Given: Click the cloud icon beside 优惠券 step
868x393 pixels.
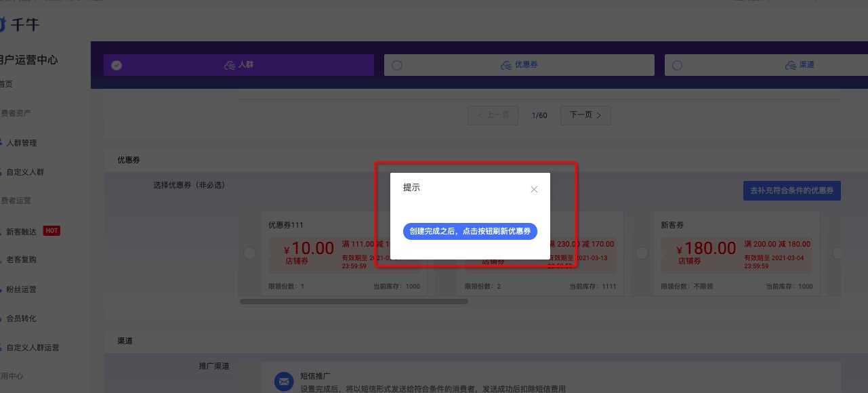Looking at the screenshot, I should 506,66.
